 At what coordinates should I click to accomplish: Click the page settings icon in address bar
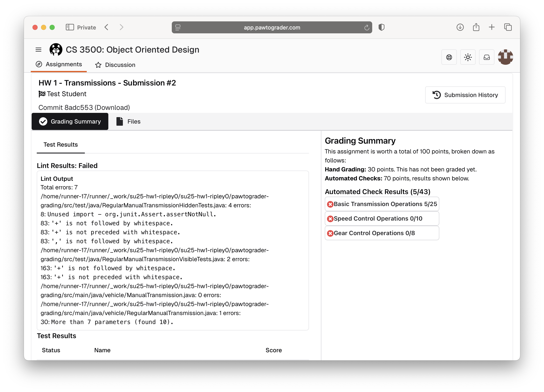(178, 28)
